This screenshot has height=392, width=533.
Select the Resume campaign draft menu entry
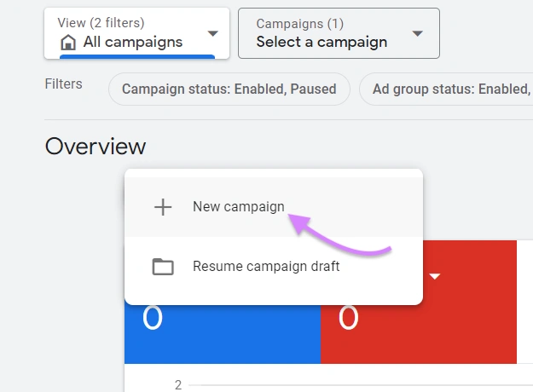click(x=274, y=267)
